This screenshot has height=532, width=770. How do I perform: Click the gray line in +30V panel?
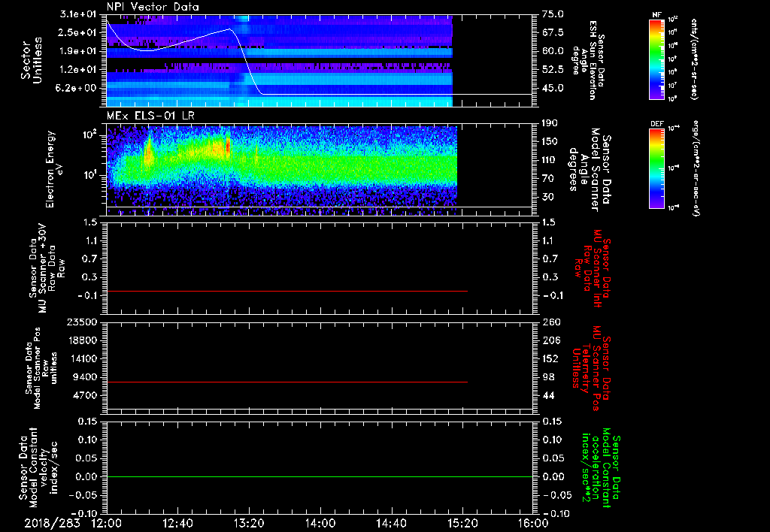286,291
